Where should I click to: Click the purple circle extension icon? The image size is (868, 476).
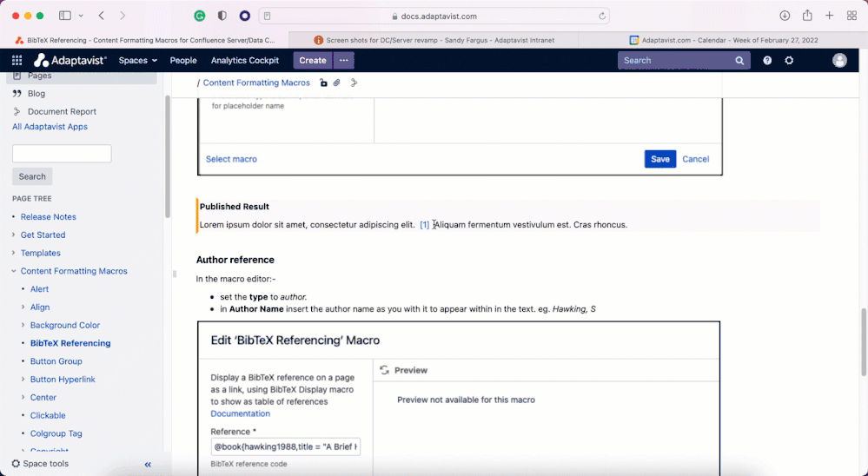point(245,16)
